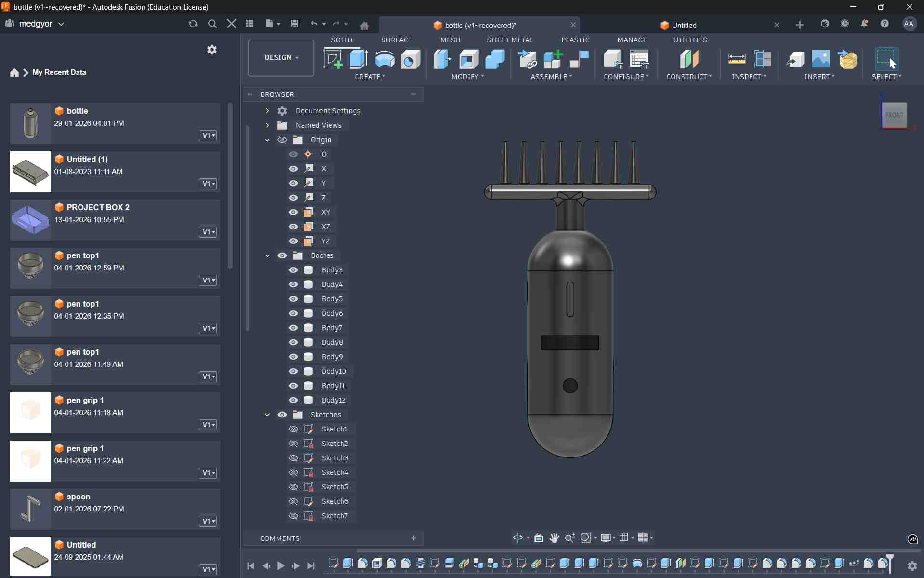
Task: Open the PROJECT BOX 2 thumbnail
Action: 30,220
